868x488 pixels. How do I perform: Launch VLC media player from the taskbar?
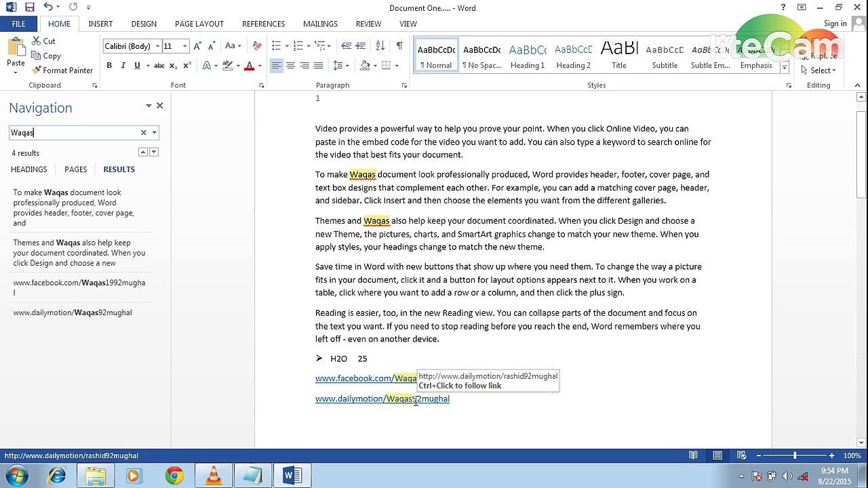coord(214,476)
